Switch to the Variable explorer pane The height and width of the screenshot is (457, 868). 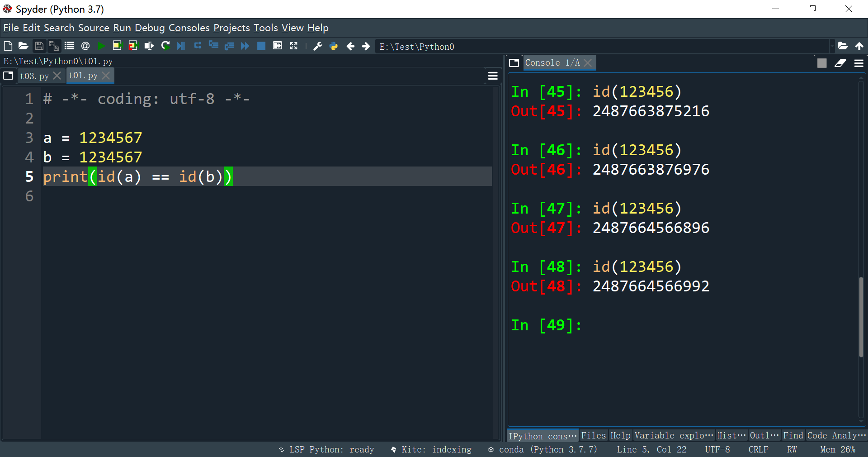tap(673, 435)
